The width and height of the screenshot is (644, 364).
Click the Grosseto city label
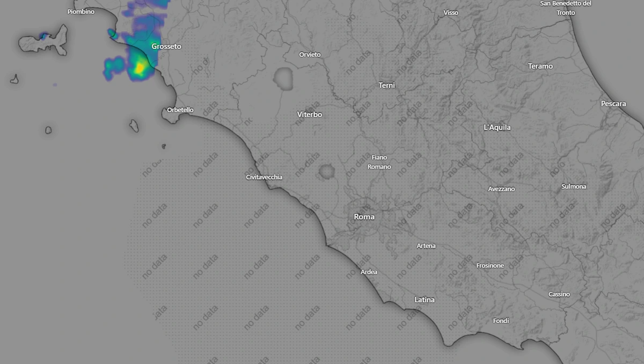tap(166, 46)
